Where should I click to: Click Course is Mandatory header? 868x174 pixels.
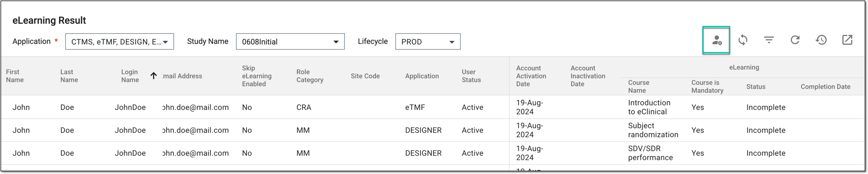coord(707,86)
